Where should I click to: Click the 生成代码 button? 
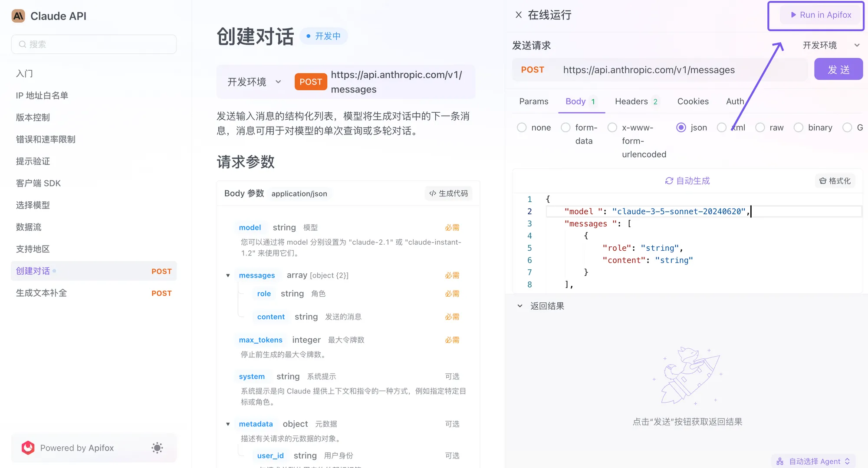point(448,193)
